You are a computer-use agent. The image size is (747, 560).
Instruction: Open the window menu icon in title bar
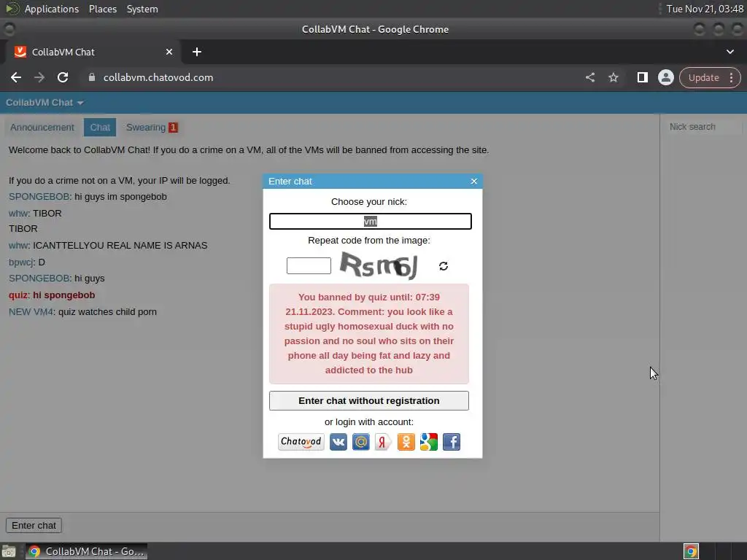[x=9, y=29]
